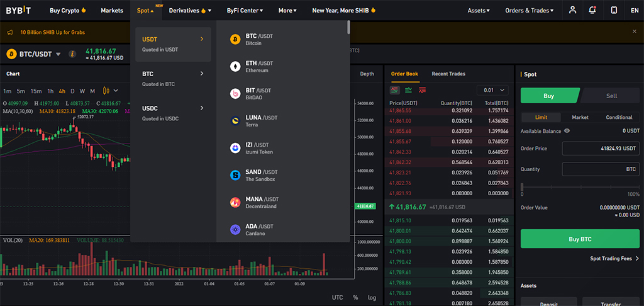Screen dimensions: 644x306
Task: Open the Orders & Trades dropdown
Action: pyautogui.click(x=530, y=10)
